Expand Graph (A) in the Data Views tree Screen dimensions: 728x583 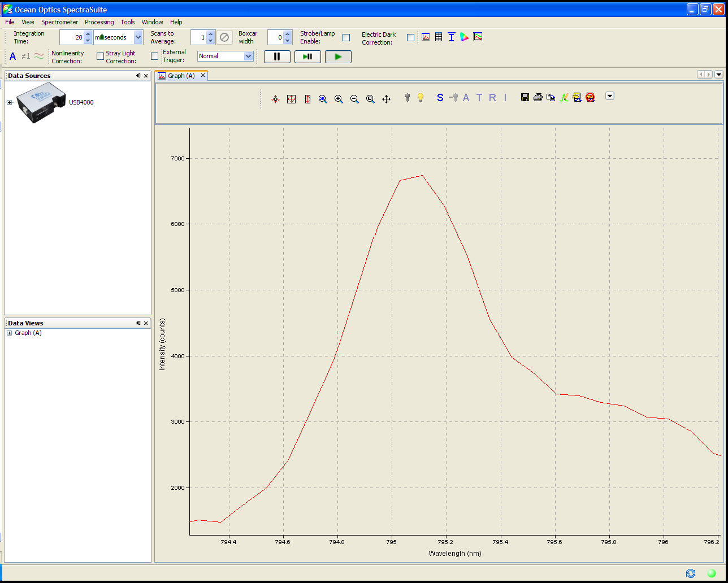click(9, 333)
